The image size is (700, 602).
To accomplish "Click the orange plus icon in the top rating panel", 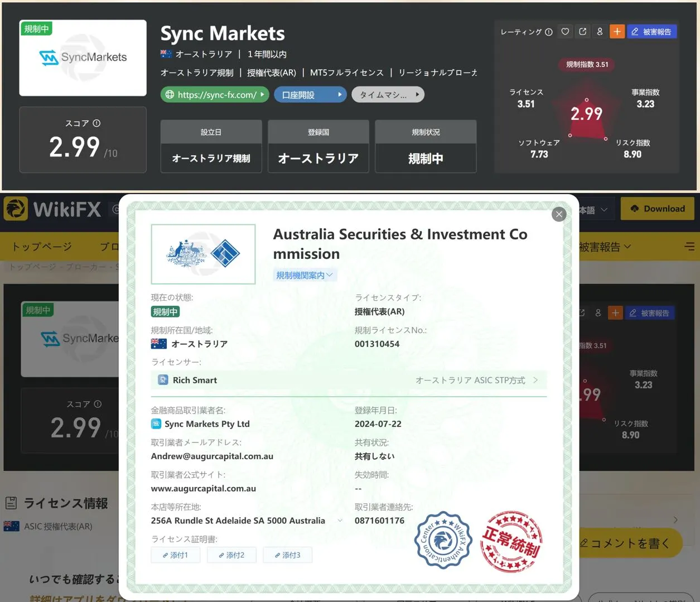I will [617, 32].
